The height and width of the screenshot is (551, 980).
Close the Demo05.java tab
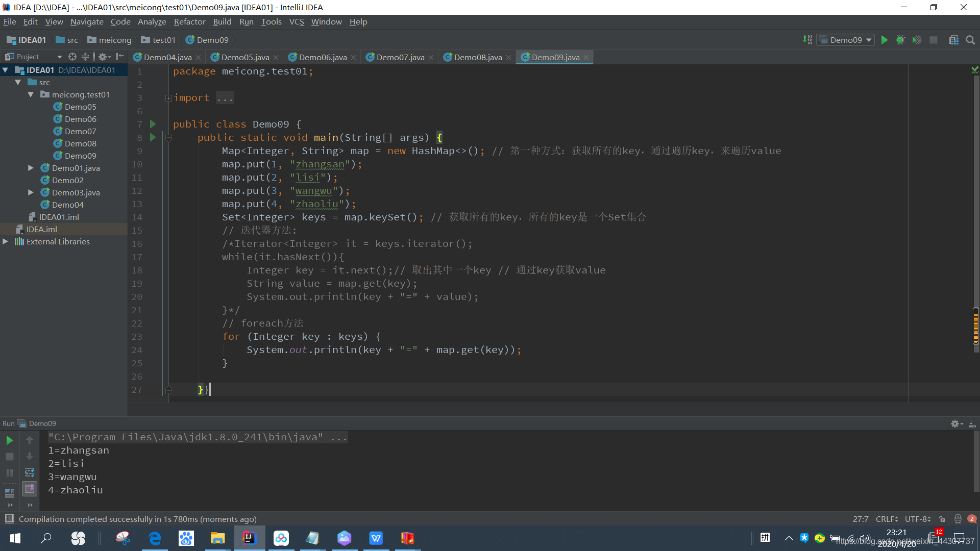[x=276, y=57]
